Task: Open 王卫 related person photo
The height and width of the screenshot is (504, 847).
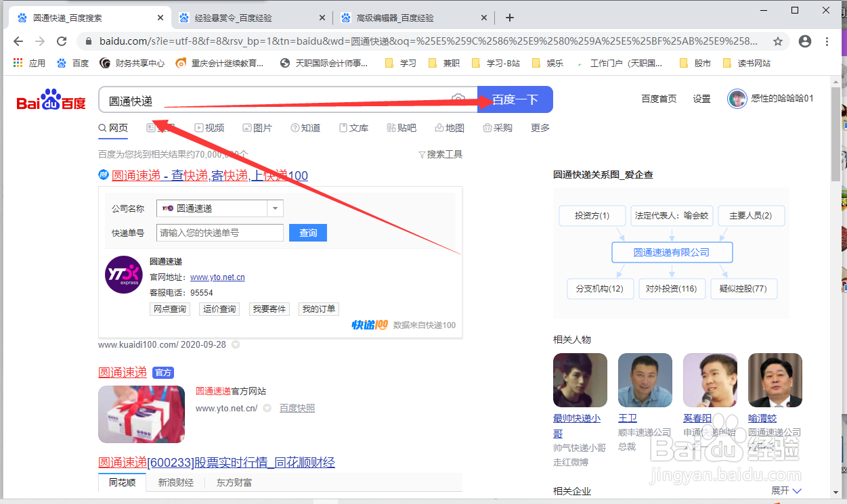Action: coord(645,380)
